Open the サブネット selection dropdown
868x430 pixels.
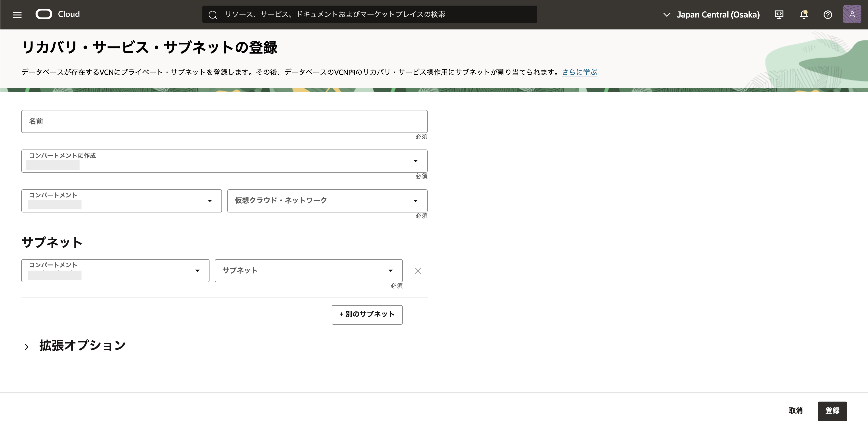click(x=308, y=270)
